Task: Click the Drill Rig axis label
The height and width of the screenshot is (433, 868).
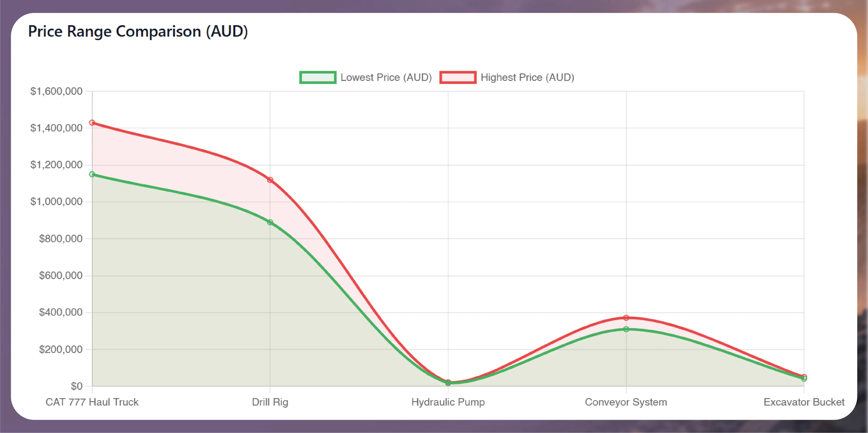Action: (270, 402)
